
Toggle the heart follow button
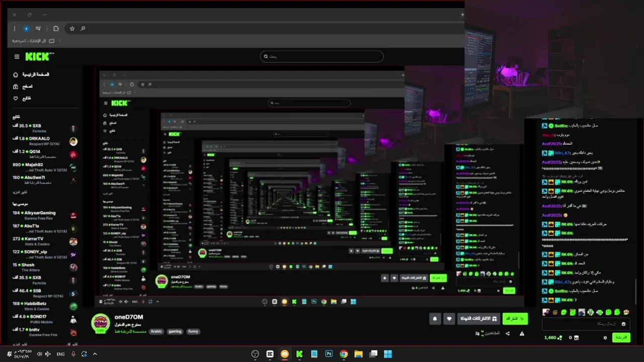click(x=449, y=319)
